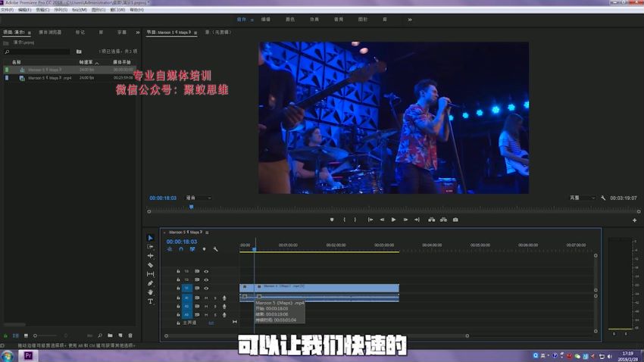This screenshot has width=644, height=362.
Task: Switch to 编辑 workspace tab
Action: coord(266,19)
